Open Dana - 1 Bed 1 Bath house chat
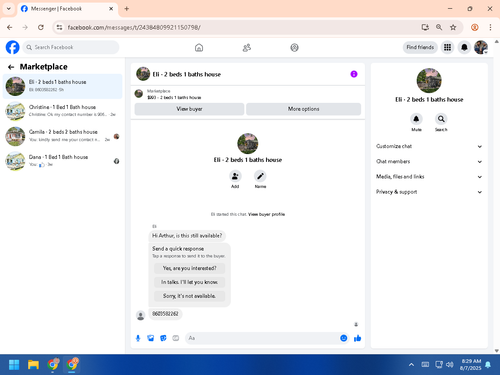500x375 pixels. point(63,161)
